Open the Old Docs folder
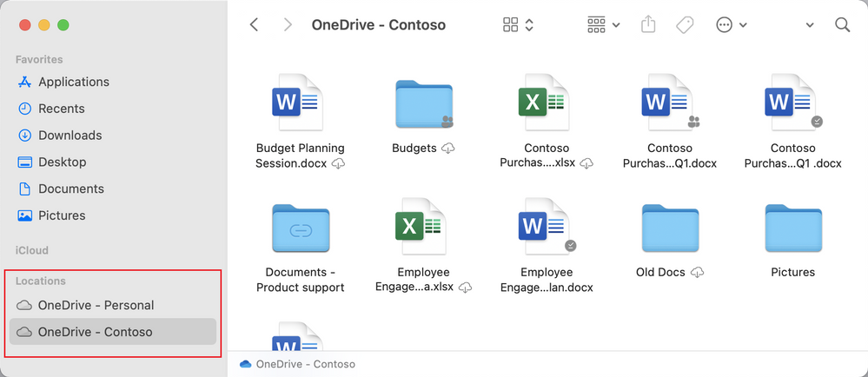The image size is (868, 377). [x=670, y=231]
